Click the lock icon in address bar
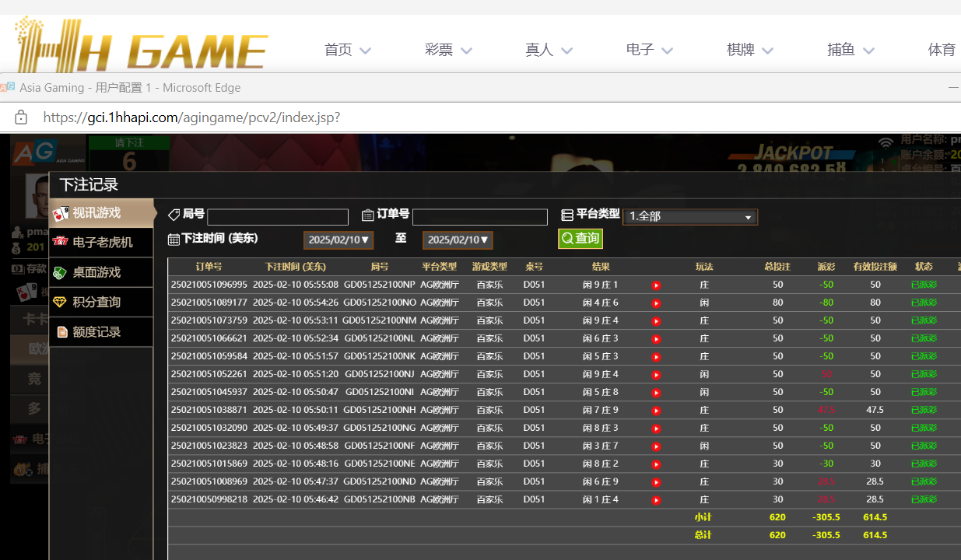 coord(21,117)
